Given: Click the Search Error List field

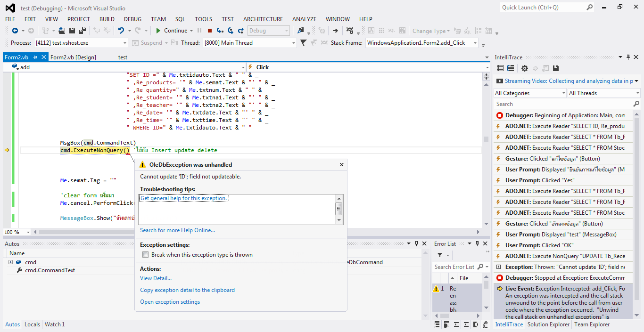Looking at the screenshot, I should [455, 267].
